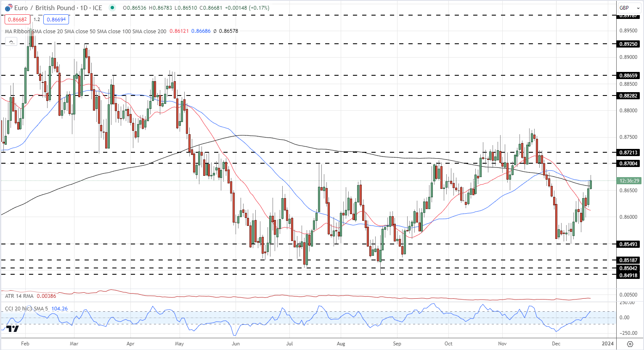Click the blue buy price 0.86694 button
Image resolution: width=644 pixels, height=350 pixels.
coord(56,19)
